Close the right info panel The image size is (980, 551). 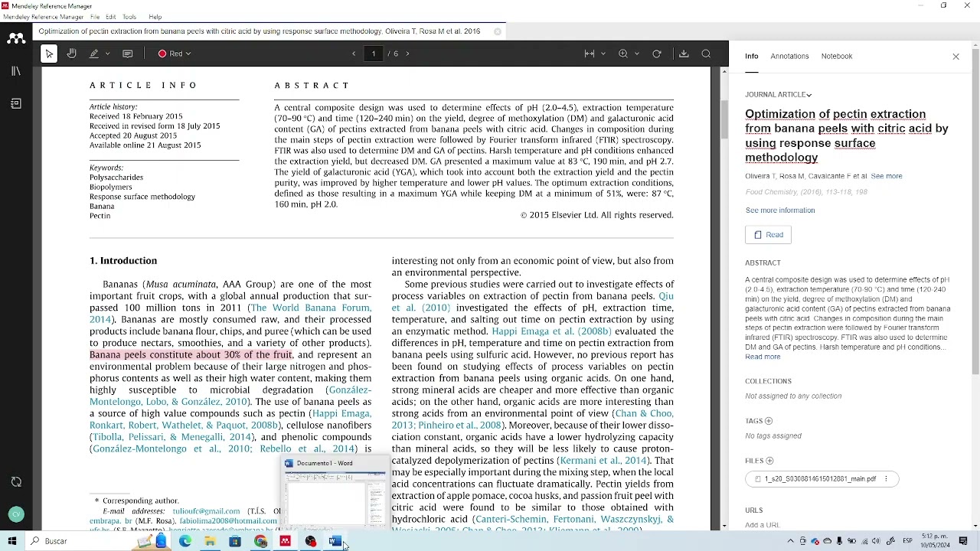click(x=955, y=57)
